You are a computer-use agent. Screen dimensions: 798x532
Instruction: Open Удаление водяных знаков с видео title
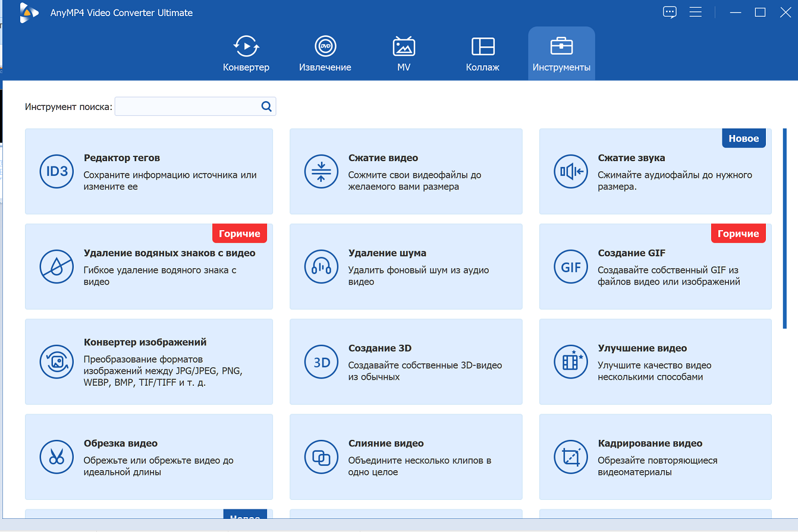(x=169, y=253)
